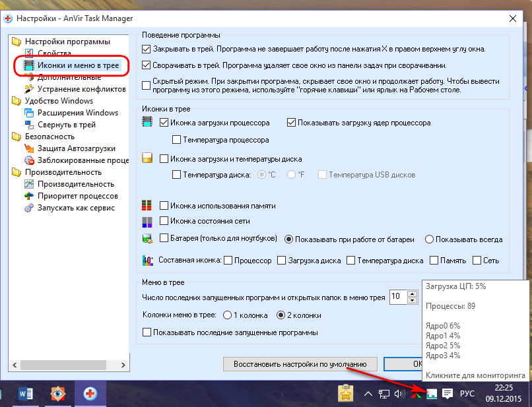
Task: Select Показывать всегда radio option
Action: click(x=429, y=239)
